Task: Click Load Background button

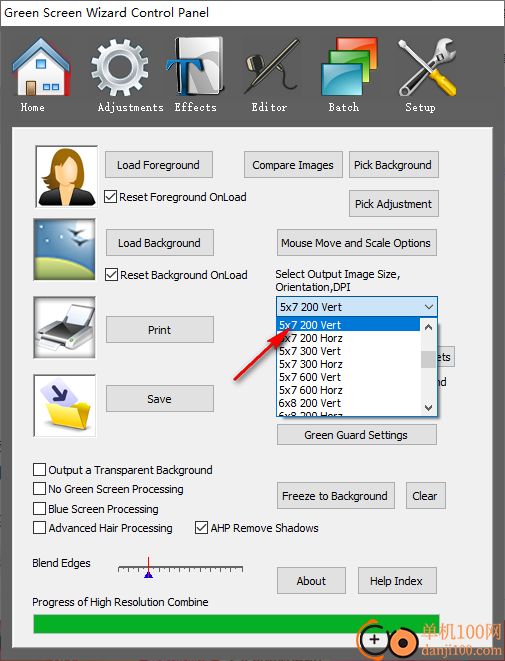Action: [160, 243]
